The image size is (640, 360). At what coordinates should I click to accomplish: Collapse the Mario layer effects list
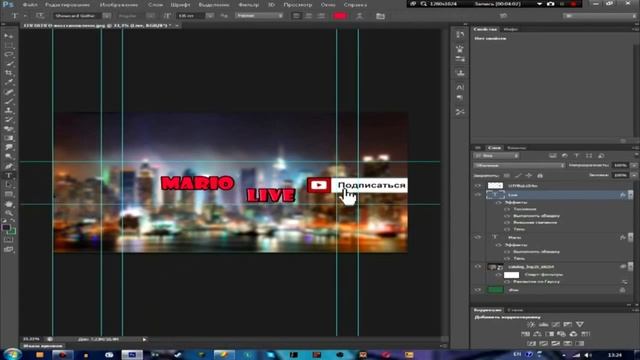631,237
